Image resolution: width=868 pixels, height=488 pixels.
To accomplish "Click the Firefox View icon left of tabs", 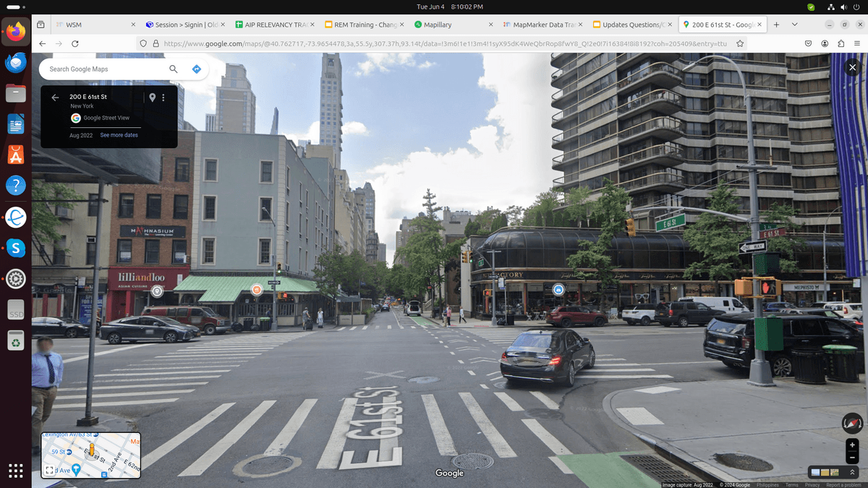I will point(41,25).
